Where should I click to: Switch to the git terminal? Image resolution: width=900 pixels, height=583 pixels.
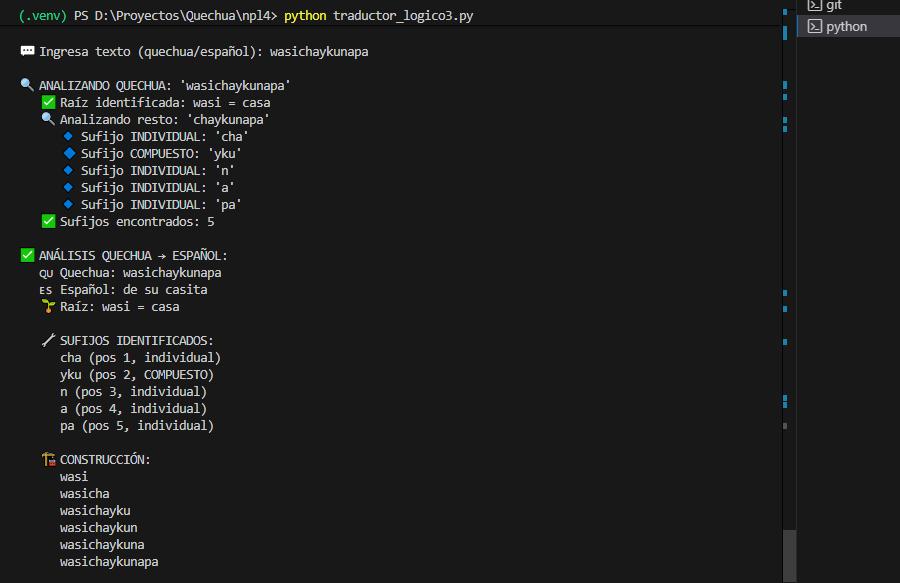pyautogui.click(x=834, y=5)
